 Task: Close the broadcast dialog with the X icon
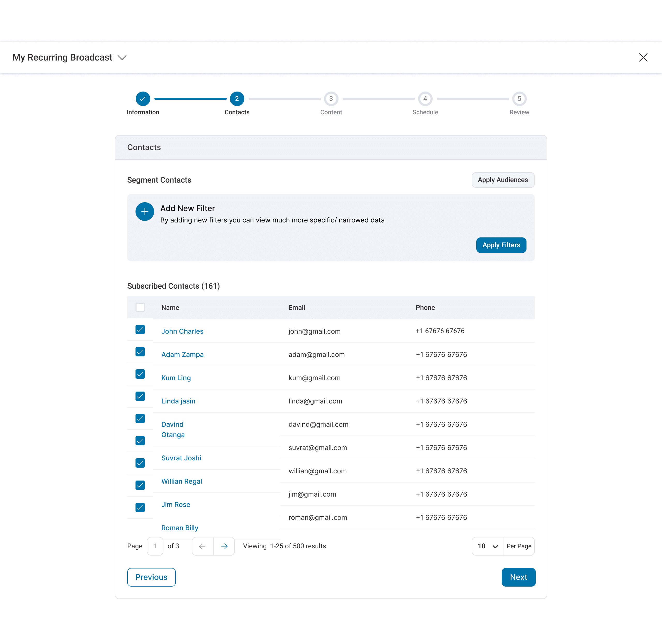pyautogui.click(x=643, y=57)
